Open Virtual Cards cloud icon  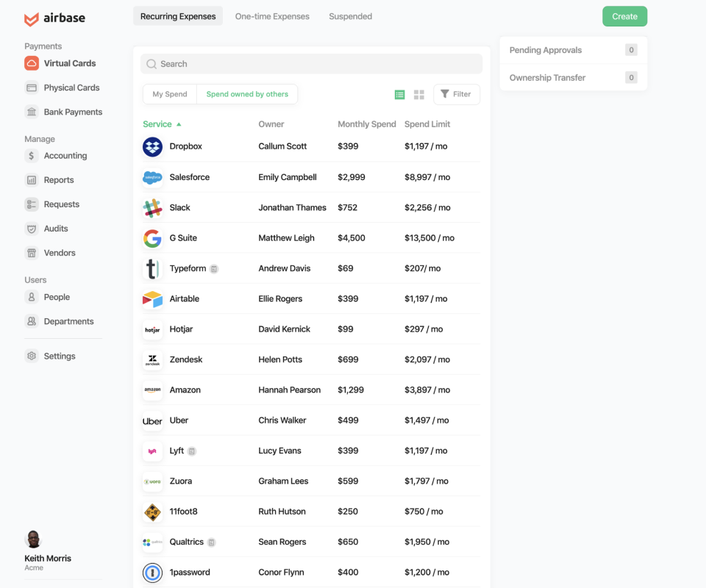32,63
